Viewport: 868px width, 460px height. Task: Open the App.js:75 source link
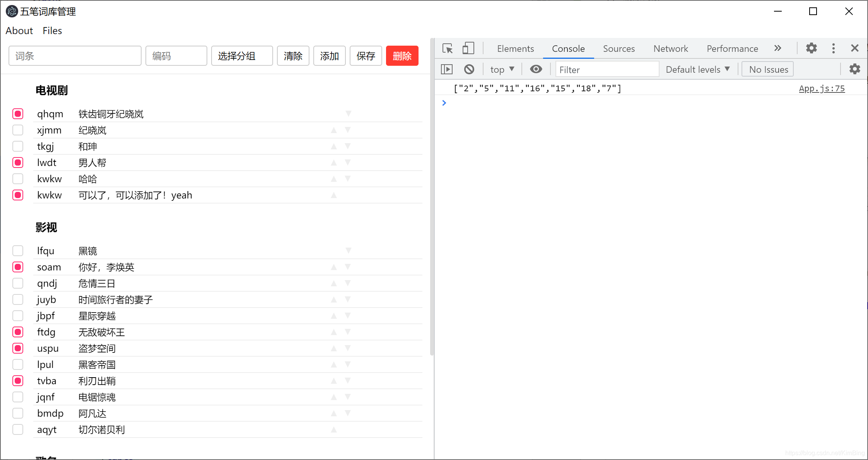click(x=822, y=89)
